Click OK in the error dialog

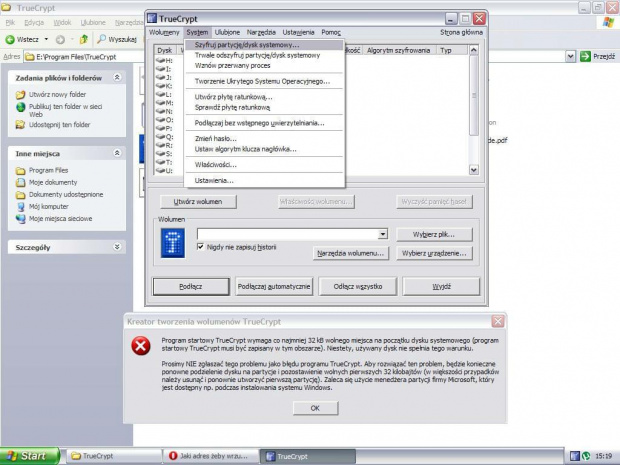(316, 408)
